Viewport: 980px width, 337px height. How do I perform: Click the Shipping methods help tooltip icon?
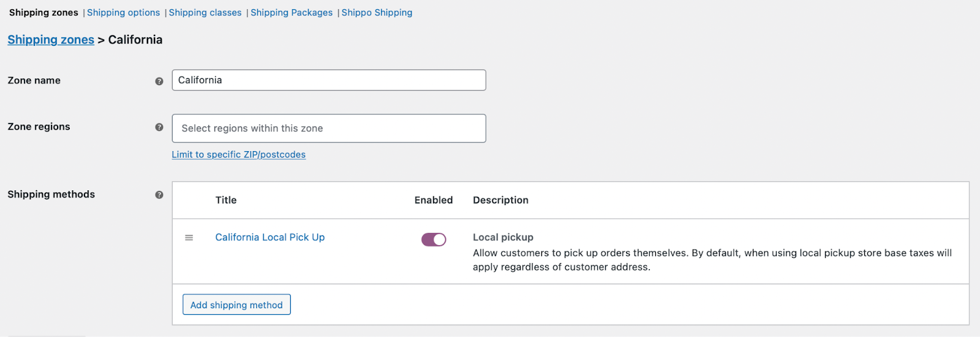[159, 194]
